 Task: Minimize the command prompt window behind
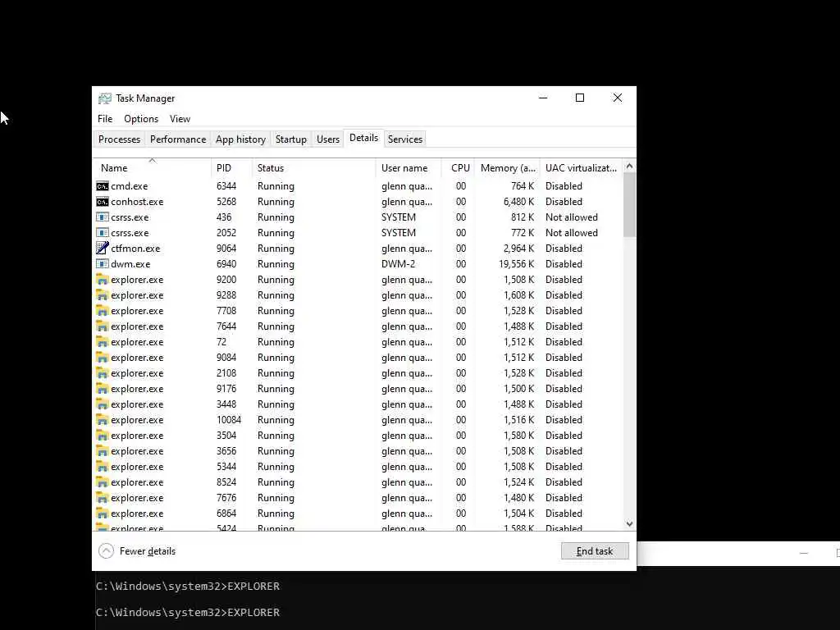coord(804,553)
